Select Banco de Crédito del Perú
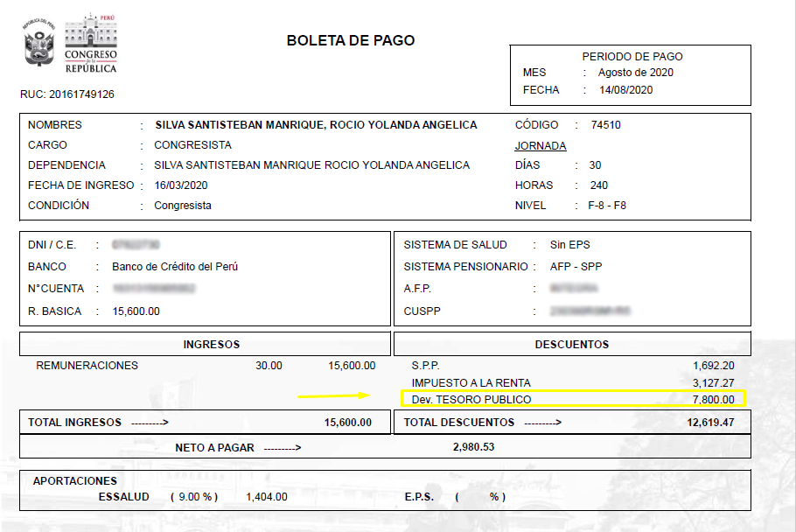 (x=175, y=267)
